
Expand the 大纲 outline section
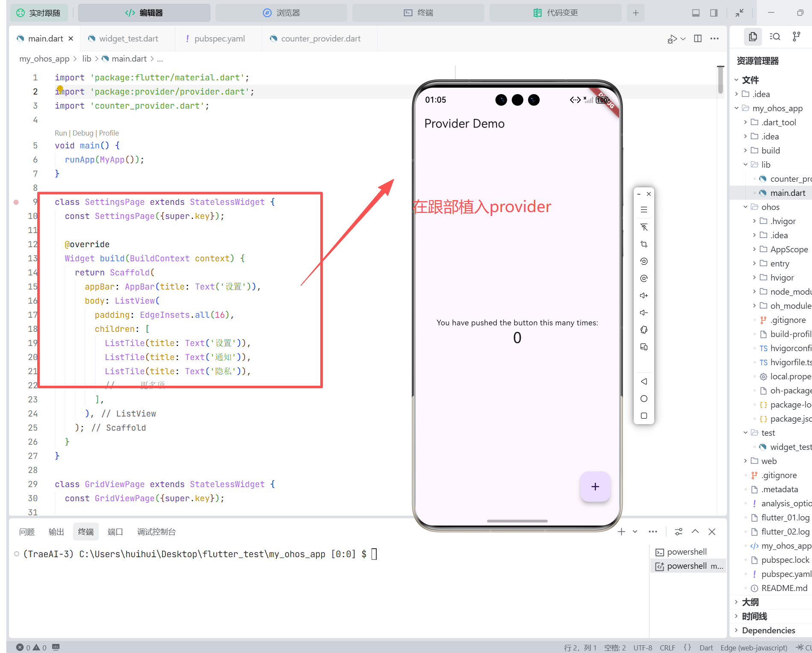pos(750,602)
